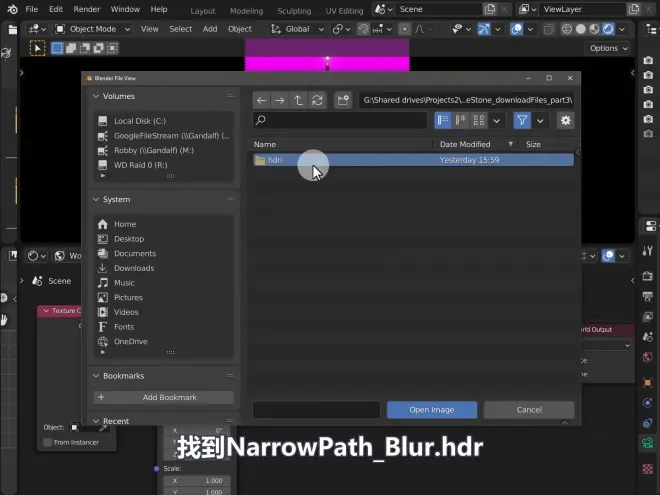660x495 pixels.
Task: Toggle solid viewport shading
Action: click(581, 29)
